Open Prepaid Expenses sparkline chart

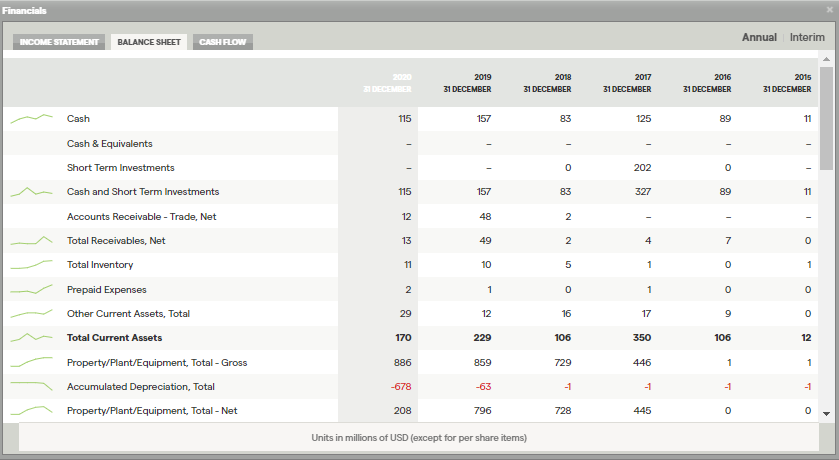pyautogui.click(x=32, y=289)
